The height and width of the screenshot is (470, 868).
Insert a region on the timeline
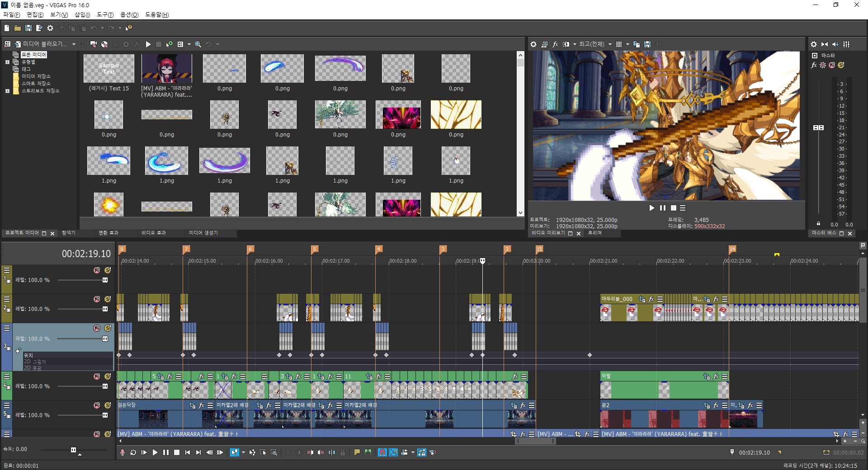point(368,452)
